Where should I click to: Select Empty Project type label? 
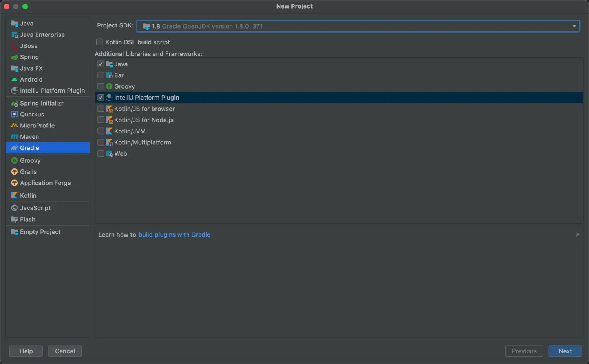click(40, 232)
